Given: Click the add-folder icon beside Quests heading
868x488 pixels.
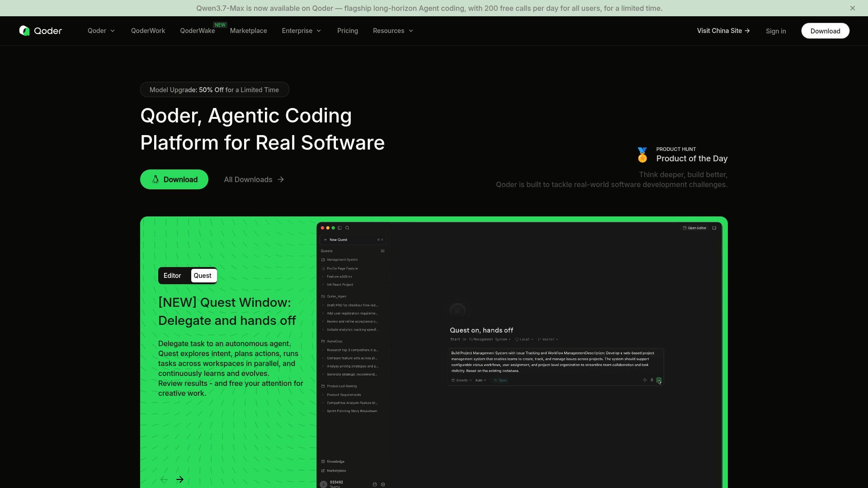Looking at the screenshot, I should [382, 251].
